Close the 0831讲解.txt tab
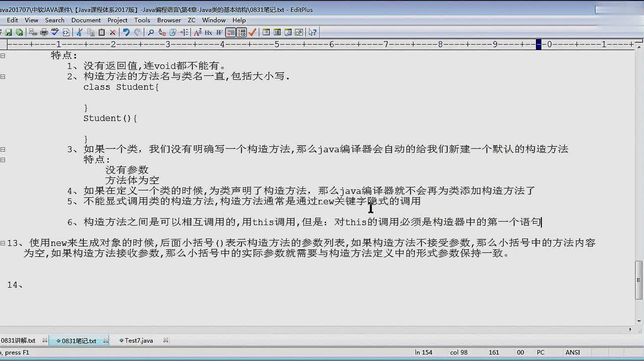The width and height of the screenshot is (644, 361). (45, 341)
